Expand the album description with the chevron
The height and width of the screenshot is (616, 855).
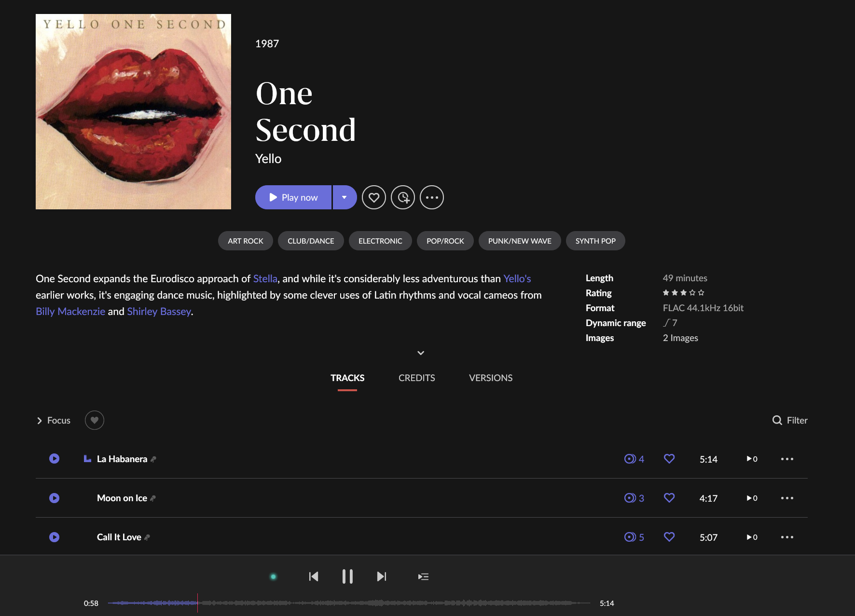(x=421, y=353)
